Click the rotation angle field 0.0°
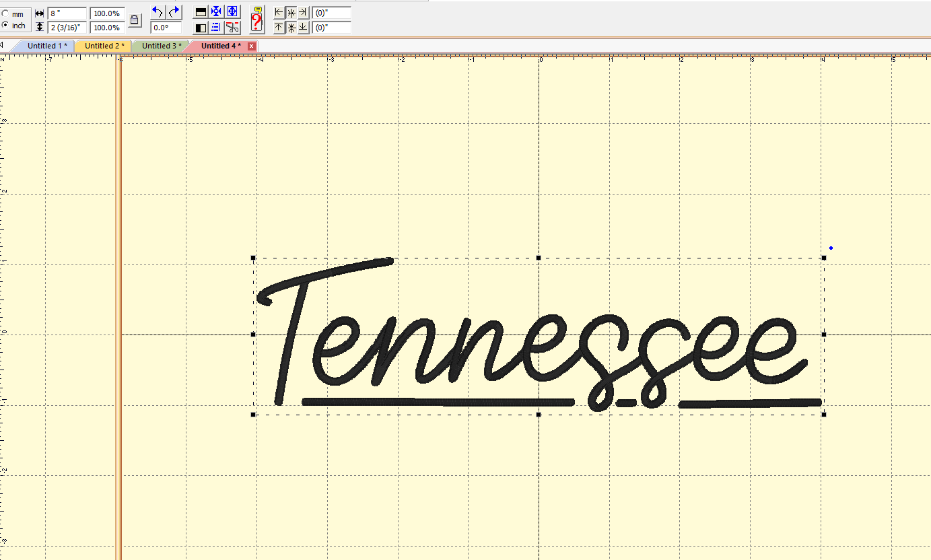Viewport: 931px width, 560px height. tap(166, 28)
